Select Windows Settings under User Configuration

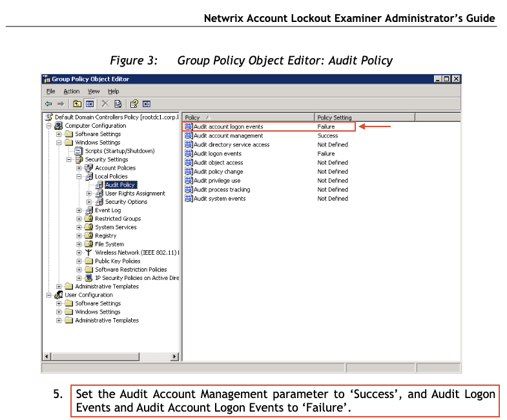click(98, 312)
